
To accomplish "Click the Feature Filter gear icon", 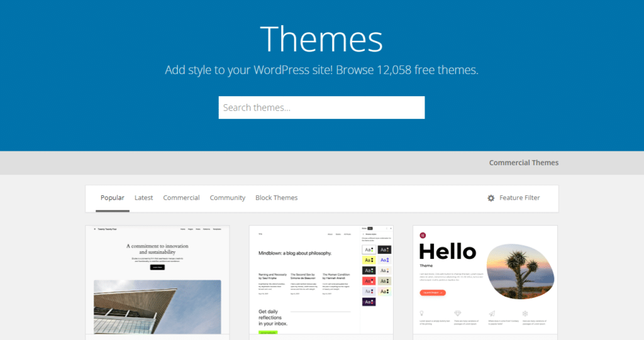I will pos(491,198).
